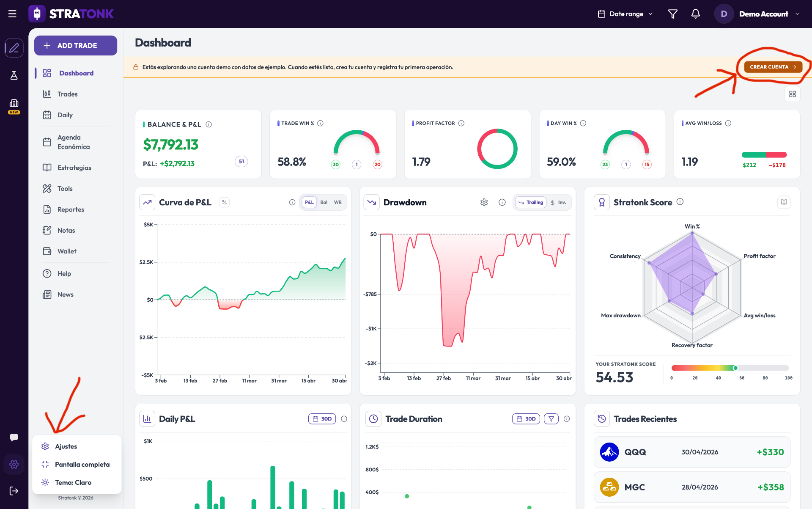The image size is (812, 509).
Task: Open the Daily P&L 30D period selector
Action: coord(322,419)
